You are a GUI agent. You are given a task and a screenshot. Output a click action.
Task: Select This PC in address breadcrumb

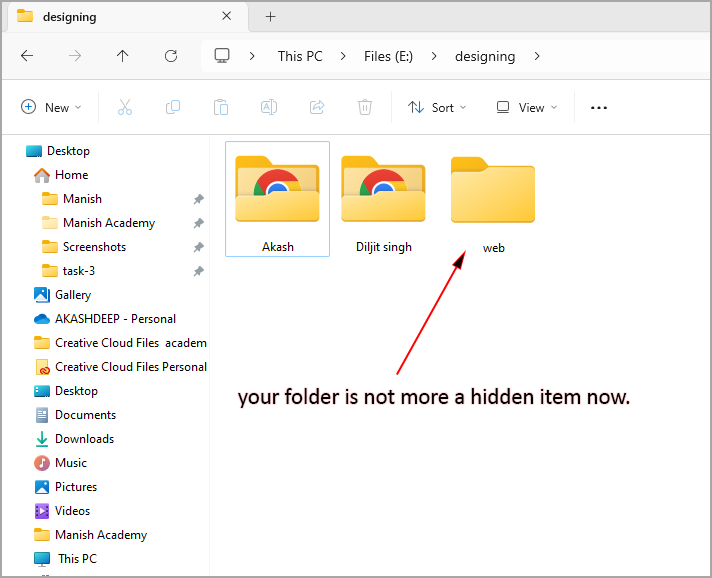point(300,56)
